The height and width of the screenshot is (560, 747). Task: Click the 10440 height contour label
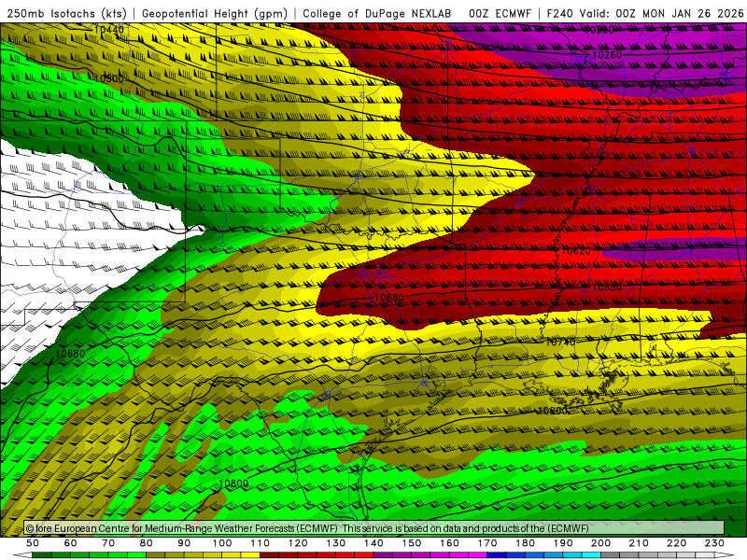pos(109,30)
